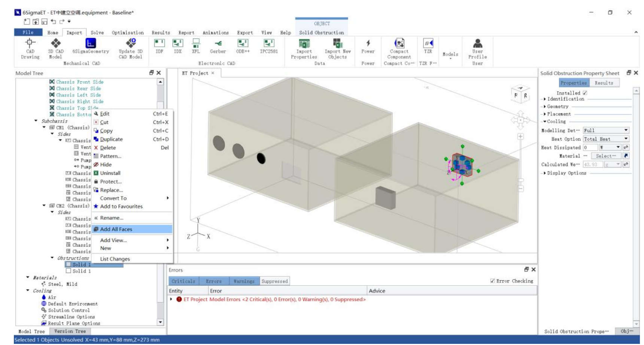Image resolution: width=644 pixels, height=345 pixels.
Task: Show the Warnings filter in Errors panel
Action: pyautogui.click(x=244, y=281)
